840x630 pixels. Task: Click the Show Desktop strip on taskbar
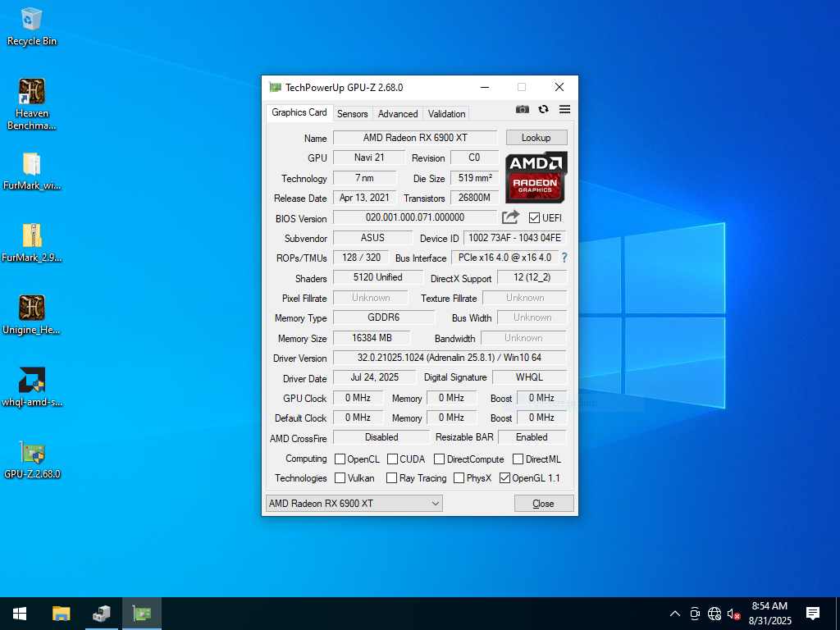pyautogui.click(x=838, y=614)
